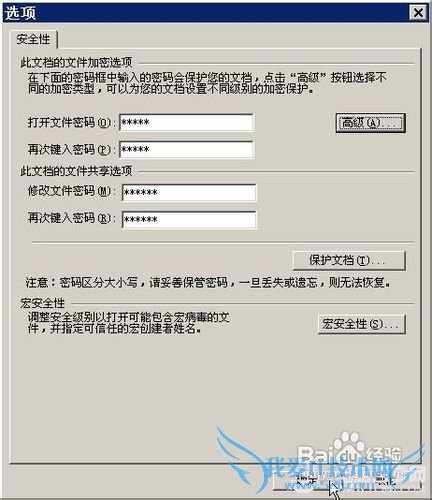Close the 选项 dialog with X button

click(418, 13)
